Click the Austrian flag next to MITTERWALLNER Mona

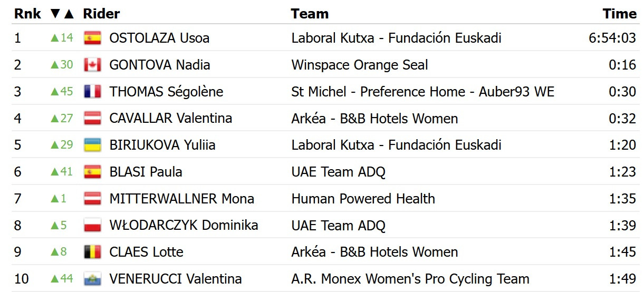(92, 199)
